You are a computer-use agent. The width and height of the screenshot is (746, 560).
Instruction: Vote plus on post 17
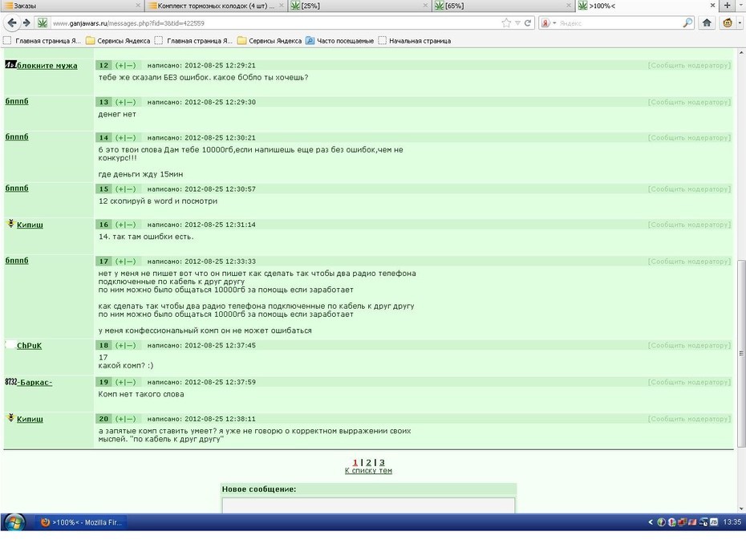[x=120, y=262]
